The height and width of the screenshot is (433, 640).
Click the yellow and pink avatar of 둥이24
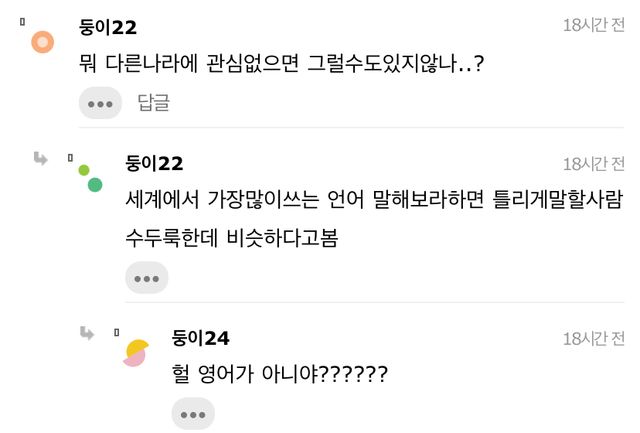pos(136,352)
